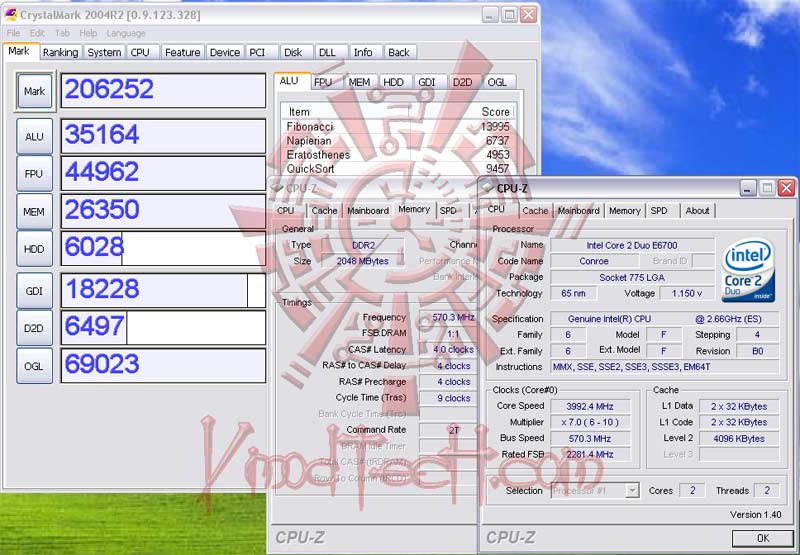Select the Mark tab in CrystalMark
This screenshot has width=800, height=555.
tap(19, 51)
